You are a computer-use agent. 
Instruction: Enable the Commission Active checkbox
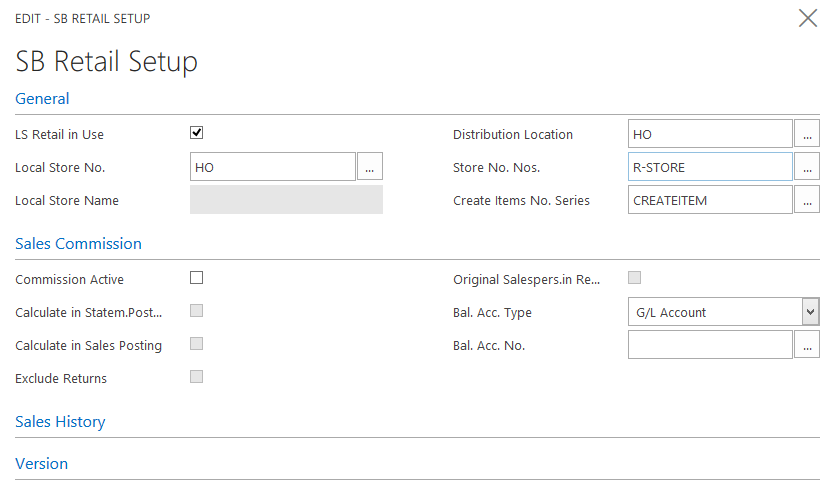coord(197,278)
